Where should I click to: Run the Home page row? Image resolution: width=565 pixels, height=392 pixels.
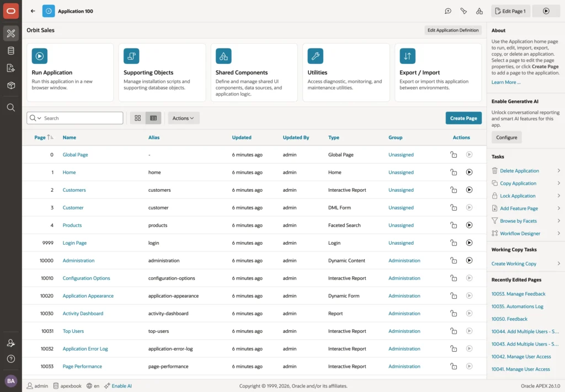tap(469, 172)
